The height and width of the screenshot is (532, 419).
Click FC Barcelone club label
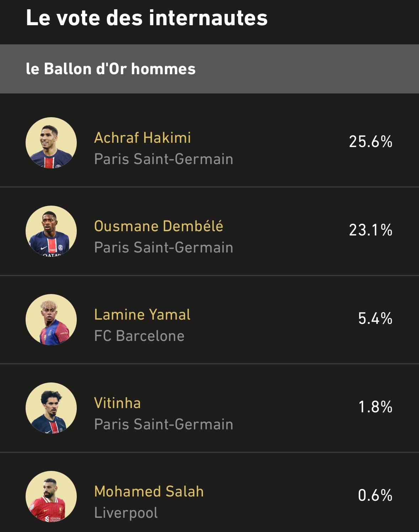[x=139, y=336]
